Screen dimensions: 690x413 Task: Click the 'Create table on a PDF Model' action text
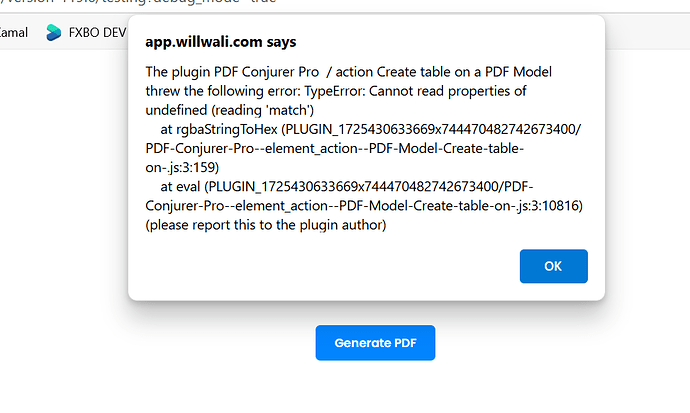click(x=464, y=72)
